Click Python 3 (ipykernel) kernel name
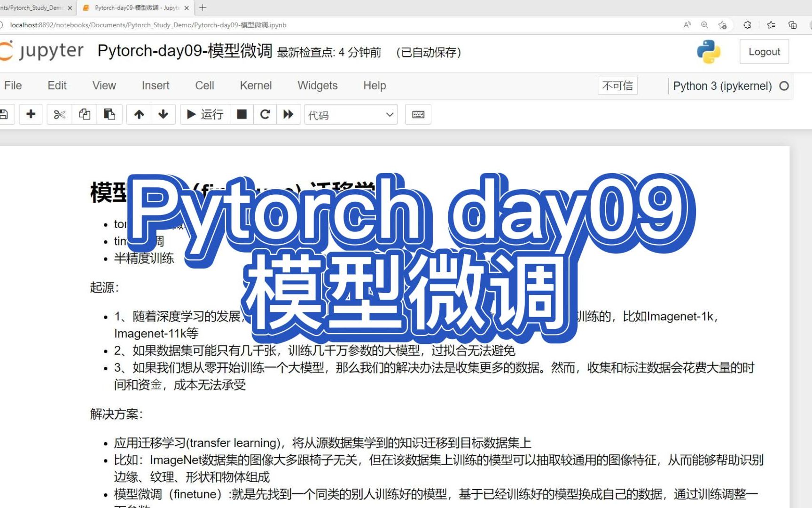 pyautogui.click(x=722, y=86)
